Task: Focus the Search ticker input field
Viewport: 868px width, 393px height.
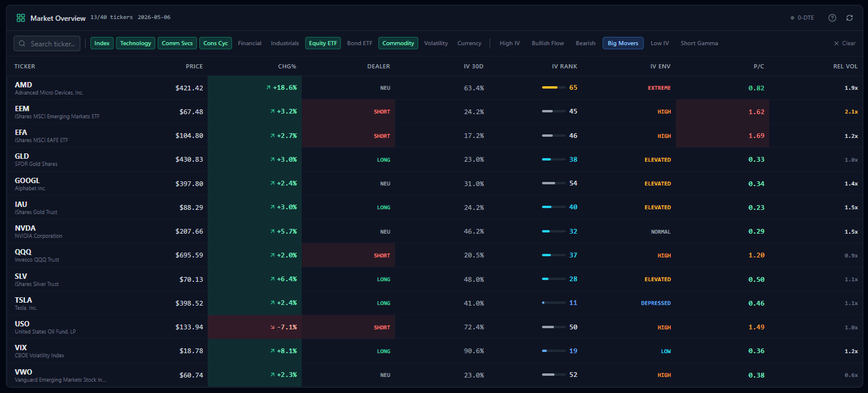Action: click(x=47, y=43)
